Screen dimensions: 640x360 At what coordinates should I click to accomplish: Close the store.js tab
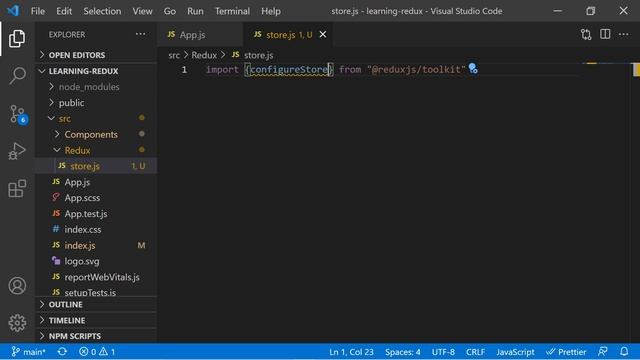coord(323,35)
